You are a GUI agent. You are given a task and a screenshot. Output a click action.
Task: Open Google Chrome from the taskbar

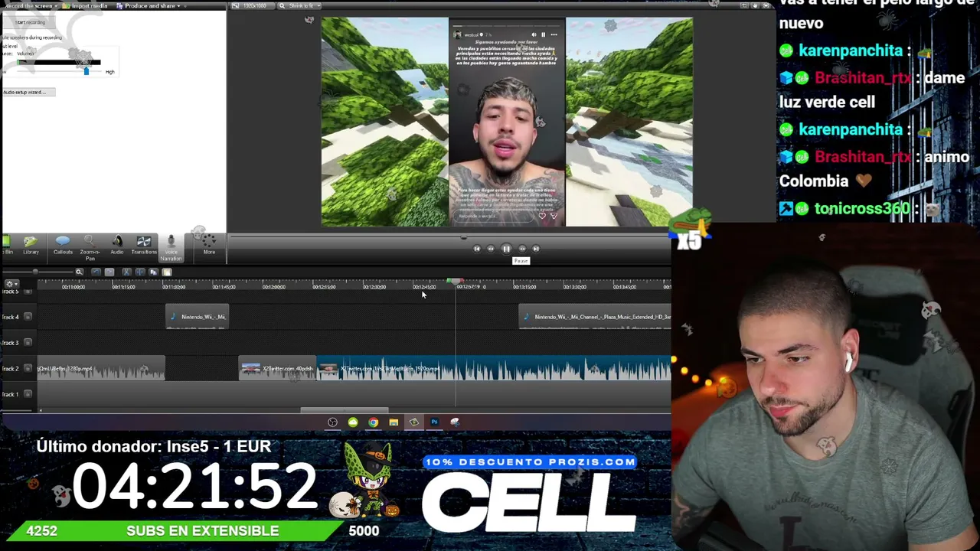[x=373, y=422]
